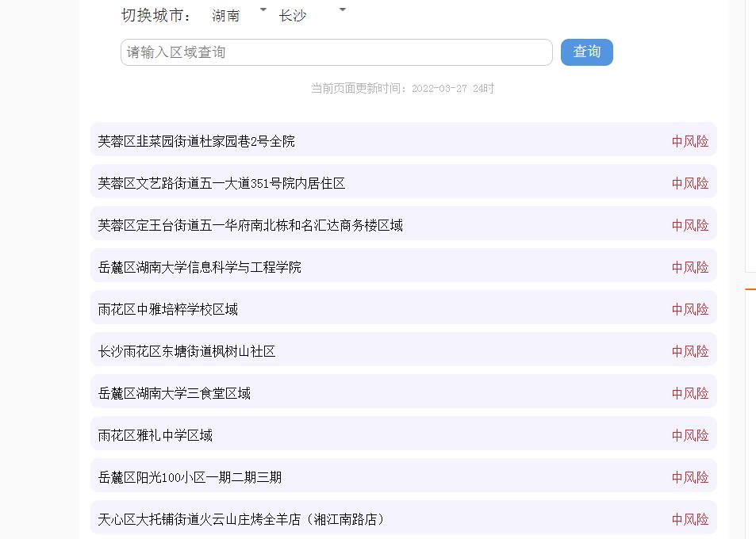The width and height of the screenshot is (756, 539).
Task: Select row 芙蓉区文艺路街道五一大道351号院内居住区
Action: point(404,182)
